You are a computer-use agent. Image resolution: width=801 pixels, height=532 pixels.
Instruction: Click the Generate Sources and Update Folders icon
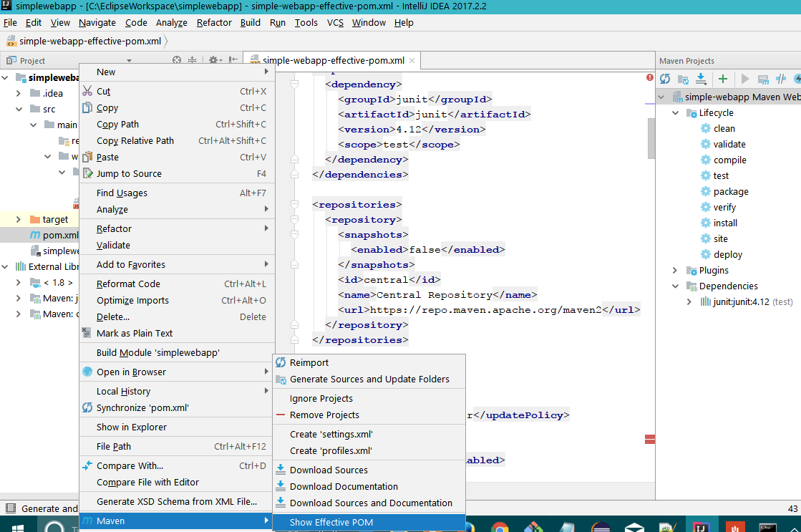pyautogui.click(x=682, y=79)
